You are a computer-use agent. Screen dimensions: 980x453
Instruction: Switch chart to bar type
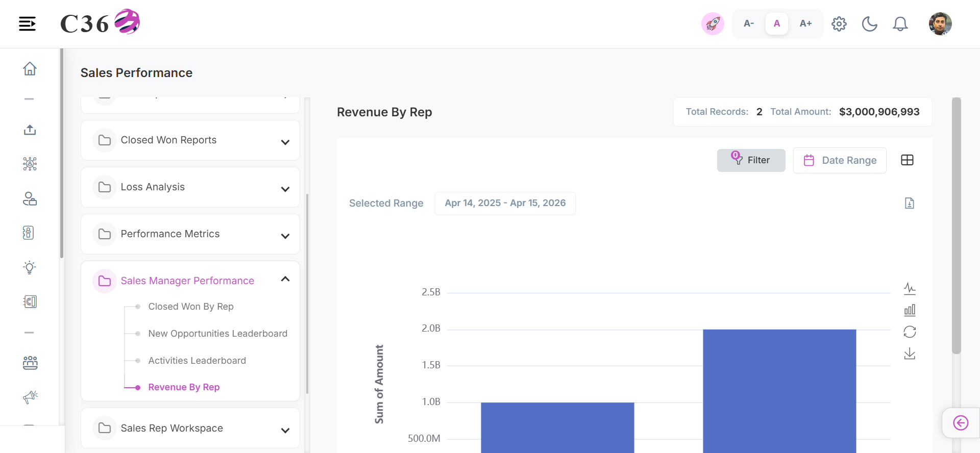[x=910, y=310]
